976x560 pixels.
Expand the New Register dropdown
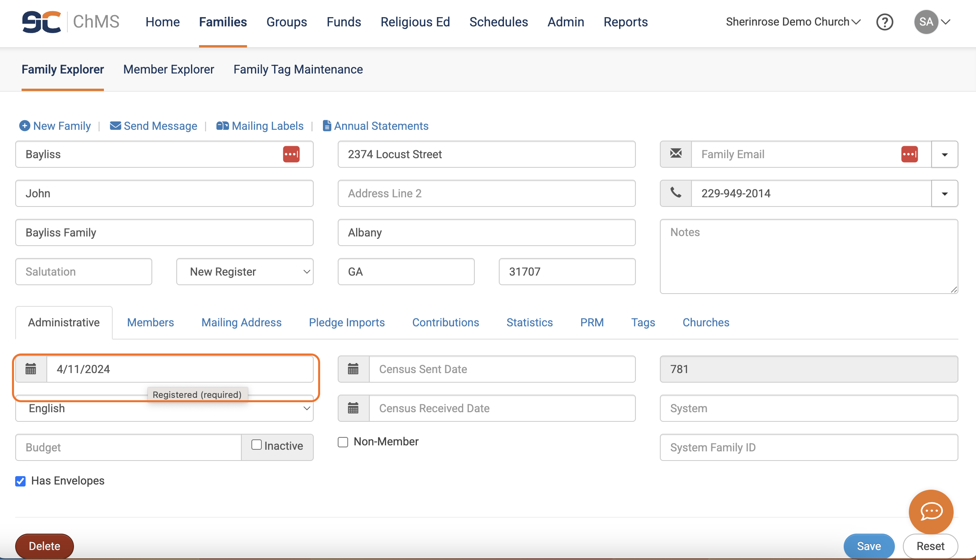[x=245, y=272]
